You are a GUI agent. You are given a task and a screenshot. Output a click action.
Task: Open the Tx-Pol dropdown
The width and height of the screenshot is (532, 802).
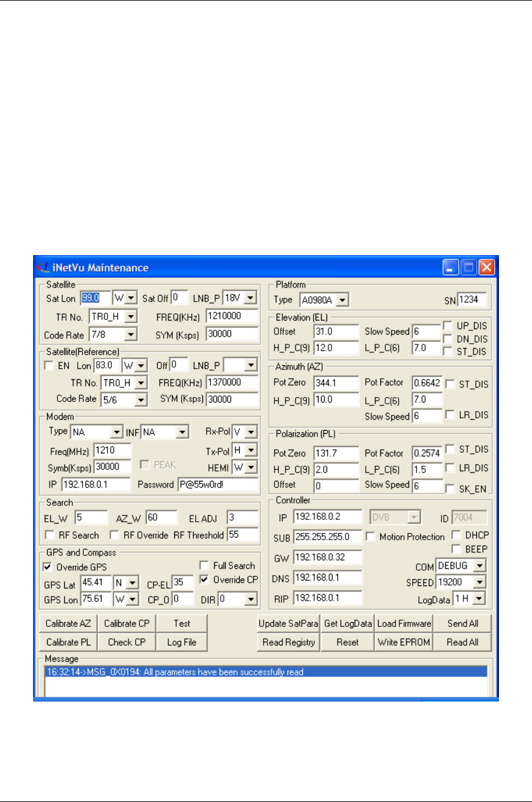pos(251,450)
